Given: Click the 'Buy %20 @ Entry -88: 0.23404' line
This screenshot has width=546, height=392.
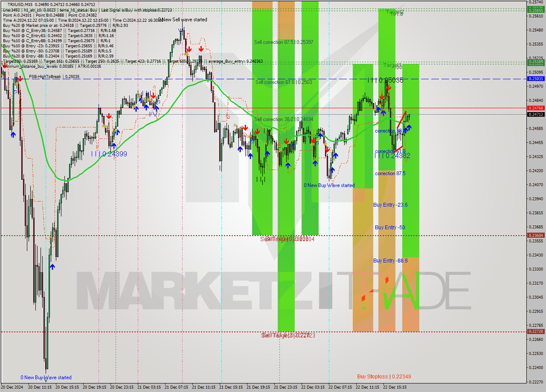Looking at the screenshot, I should [x=58, y=56].
